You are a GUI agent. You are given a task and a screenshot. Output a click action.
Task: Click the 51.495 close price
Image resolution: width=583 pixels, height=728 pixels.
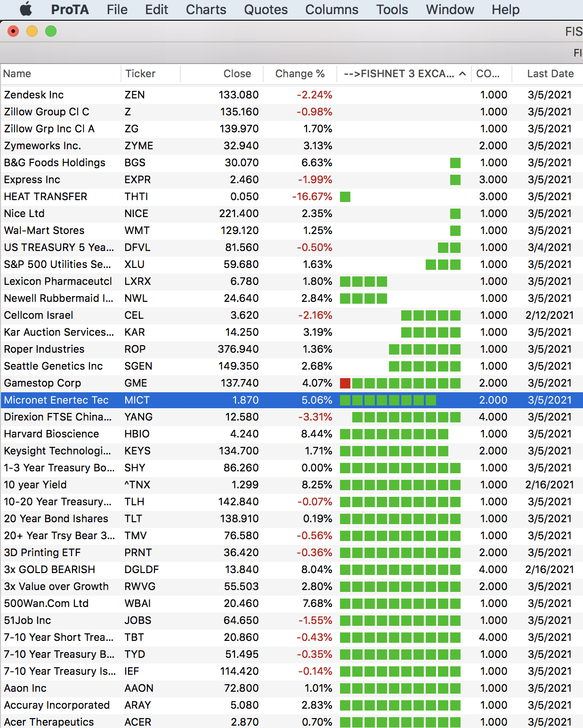tap(242, 654)
